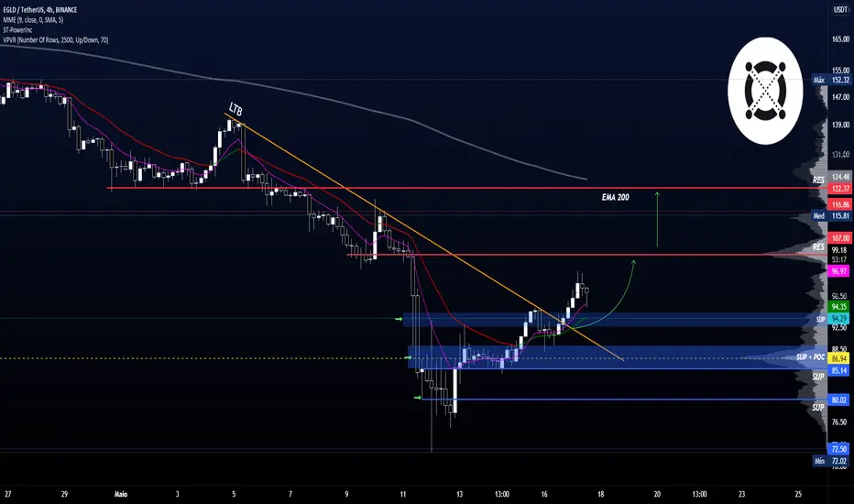854x504 pixels.
Task: Click the 124.48 gray price tag
Action: pos(840,177)
